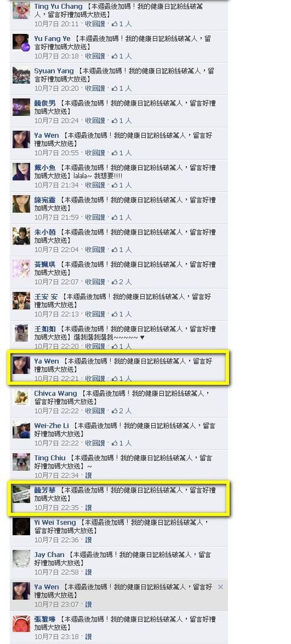The image size is (291, 644).
Task: Click the thumbs-up icon on Chivca Wang's comment
Action: tap(115, 411)
